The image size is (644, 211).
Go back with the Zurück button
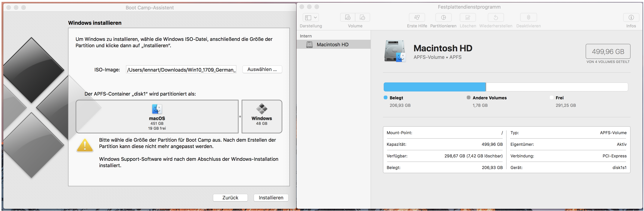click(230, 198)
